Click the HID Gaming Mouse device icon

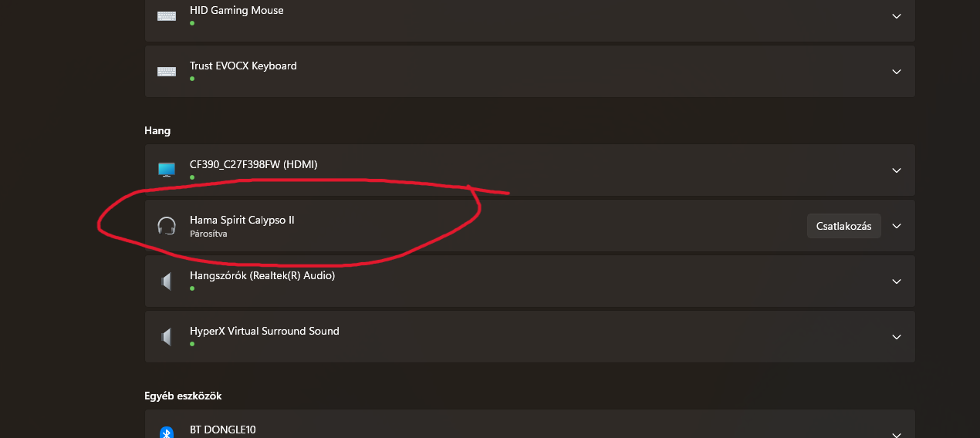pyautogui.click(x=167, y=16)
